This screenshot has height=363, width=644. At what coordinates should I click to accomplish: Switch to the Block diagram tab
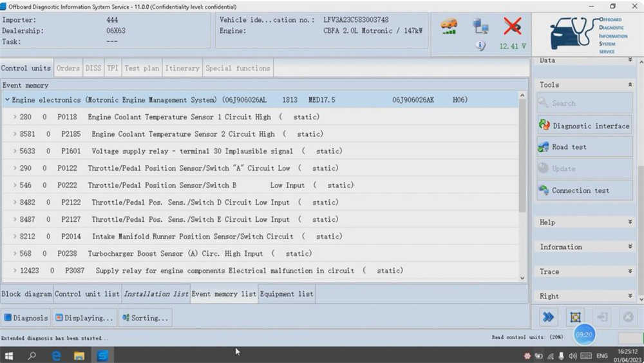coord(26,294)
